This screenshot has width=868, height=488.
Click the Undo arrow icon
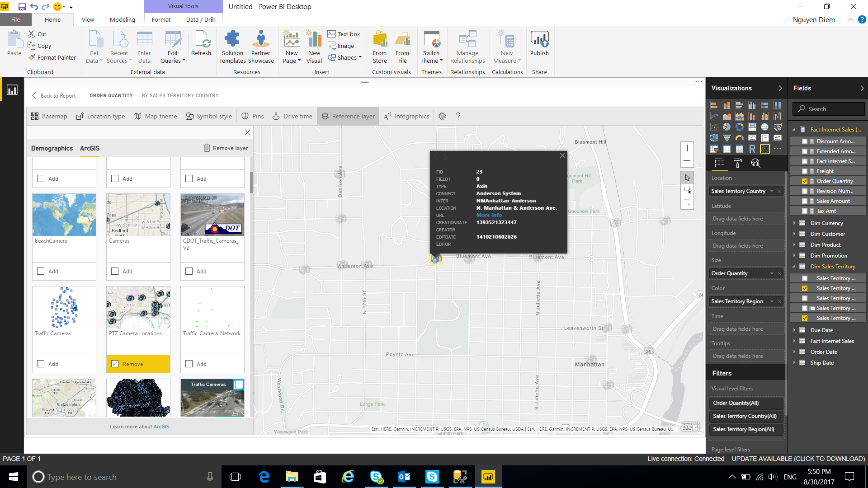click(34, 7)
